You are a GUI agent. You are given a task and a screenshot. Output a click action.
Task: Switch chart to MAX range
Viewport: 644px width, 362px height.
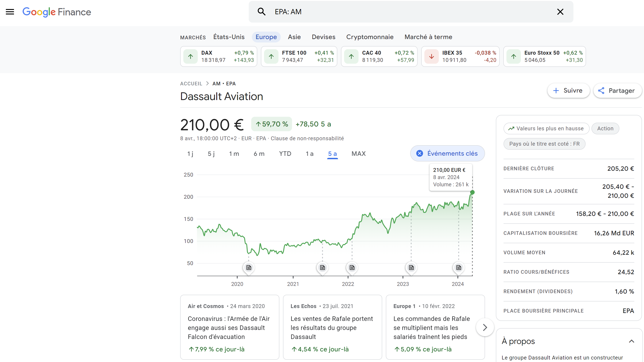(358, 154)
